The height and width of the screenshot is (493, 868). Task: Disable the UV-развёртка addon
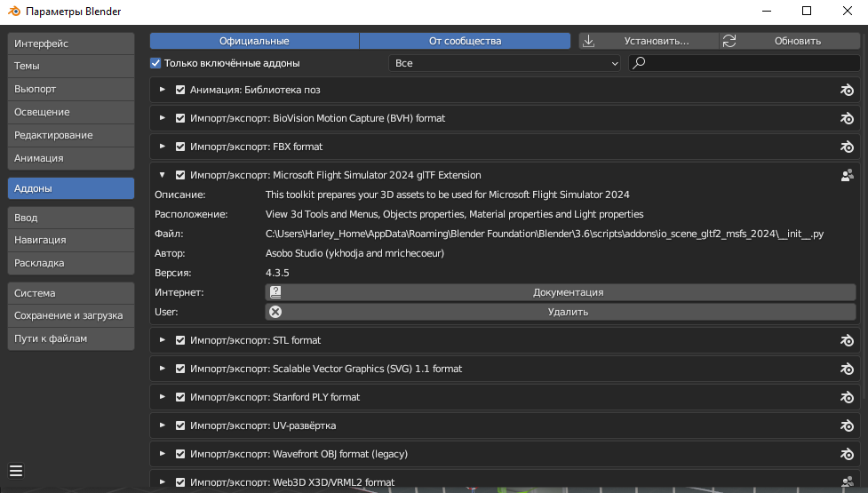[x=180, y=425]
